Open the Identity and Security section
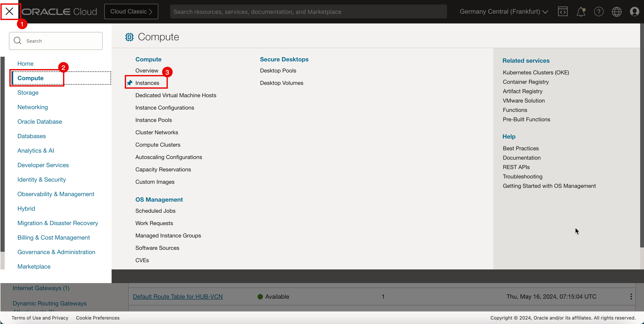Viewport: 644px width, 324px height. (x=41, y=179)
